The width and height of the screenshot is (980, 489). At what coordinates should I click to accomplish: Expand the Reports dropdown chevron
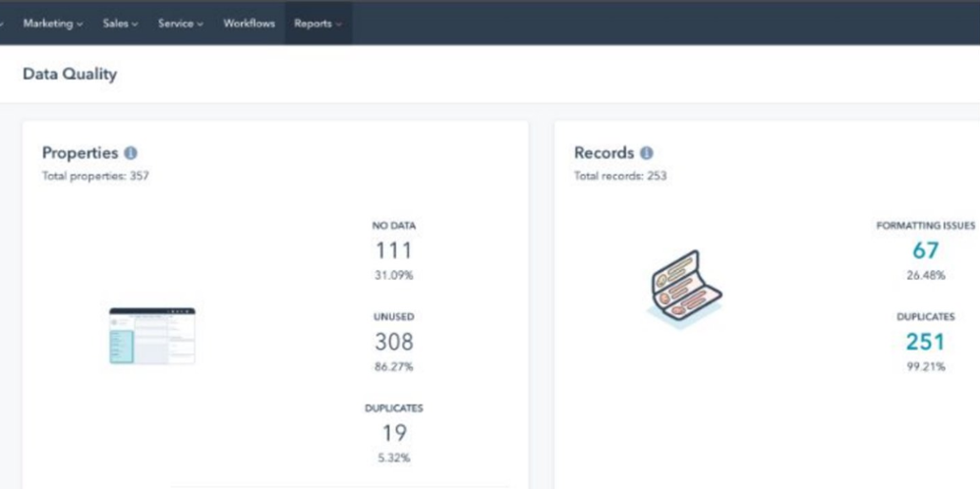click(x=339, y=25)
